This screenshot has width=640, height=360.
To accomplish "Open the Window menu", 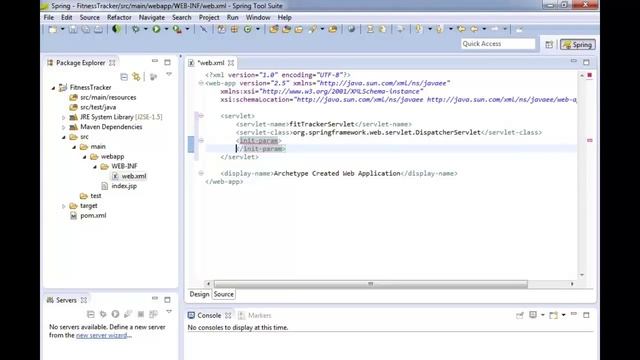I will (x=258, y=18).
